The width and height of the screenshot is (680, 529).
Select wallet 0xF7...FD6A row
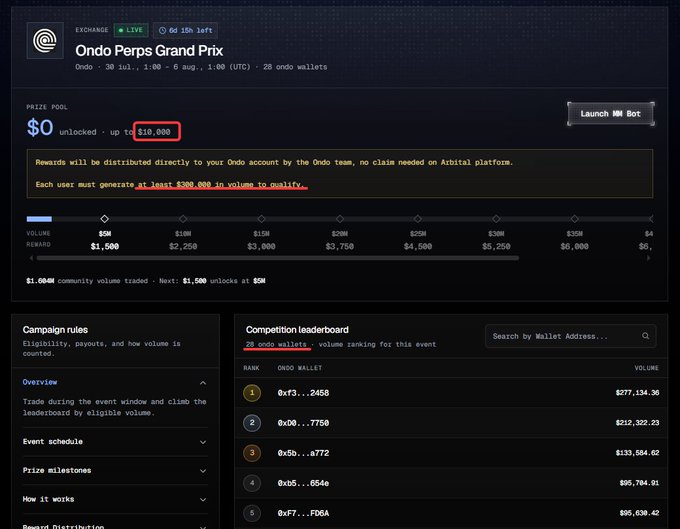click(451, 513)
